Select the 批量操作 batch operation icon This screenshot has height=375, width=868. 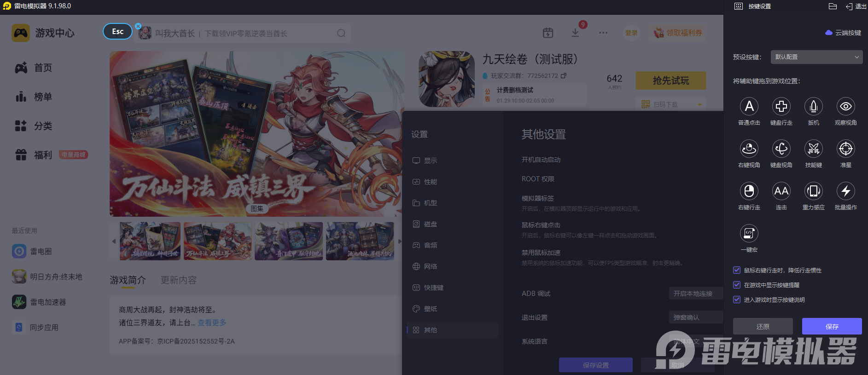pyautogui.click(x=846, y=191)
